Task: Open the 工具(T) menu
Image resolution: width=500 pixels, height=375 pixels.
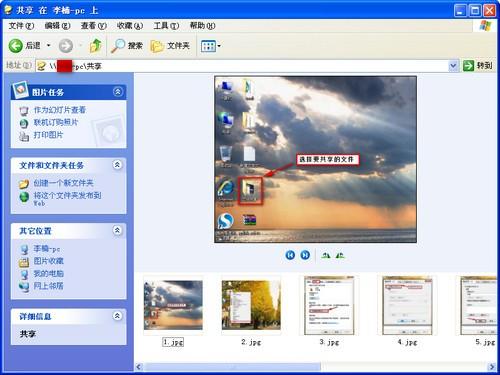Action: tap(166, 26)
